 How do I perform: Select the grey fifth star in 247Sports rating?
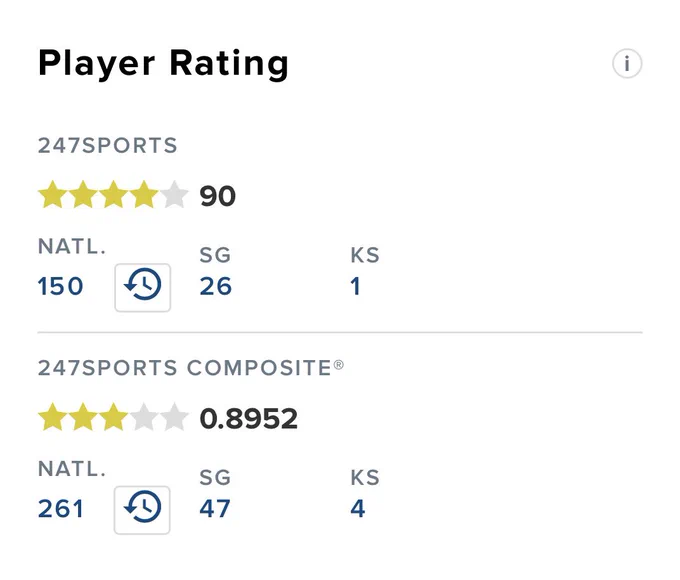point(174,195)
